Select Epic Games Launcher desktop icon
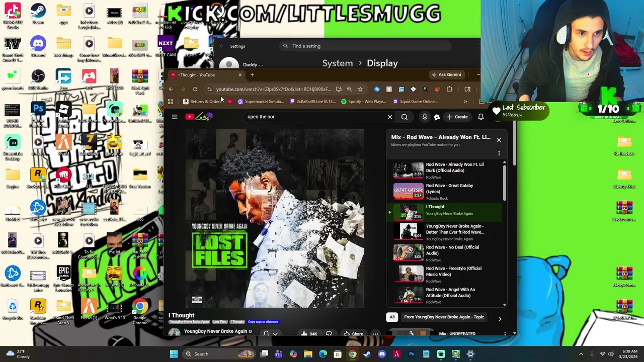Image resolution: width=644 pixels, height=362 pixels. [63, 279]
